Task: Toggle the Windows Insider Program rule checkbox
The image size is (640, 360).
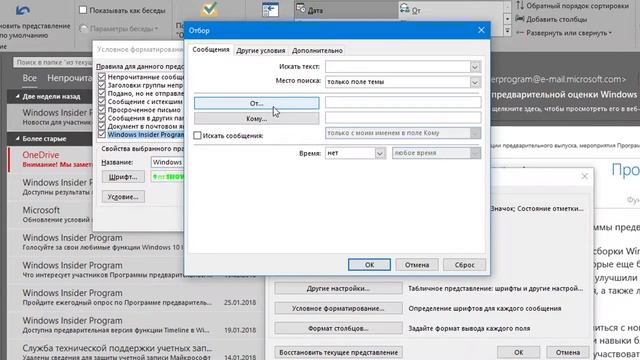Action: (x=102, y=134)
